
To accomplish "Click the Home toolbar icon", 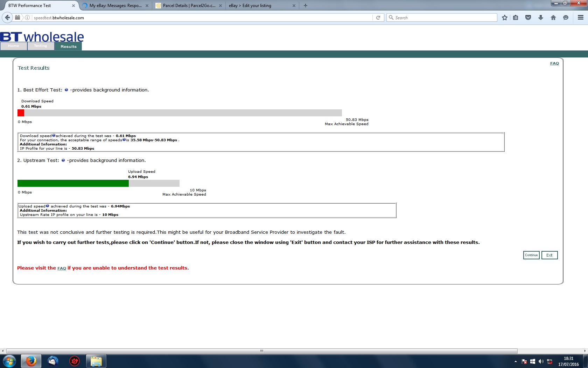I will coord(553,18).
